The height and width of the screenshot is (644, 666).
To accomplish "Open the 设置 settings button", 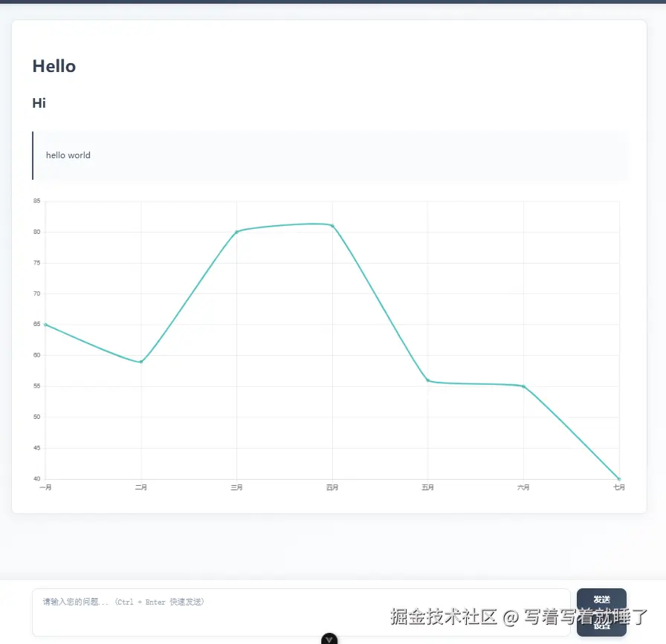I will (601, 625).
